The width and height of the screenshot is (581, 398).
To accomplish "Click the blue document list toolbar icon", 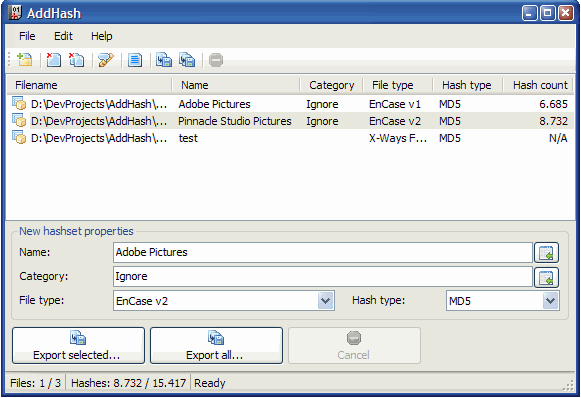I will pyautogui.click(x=135, y=60).
